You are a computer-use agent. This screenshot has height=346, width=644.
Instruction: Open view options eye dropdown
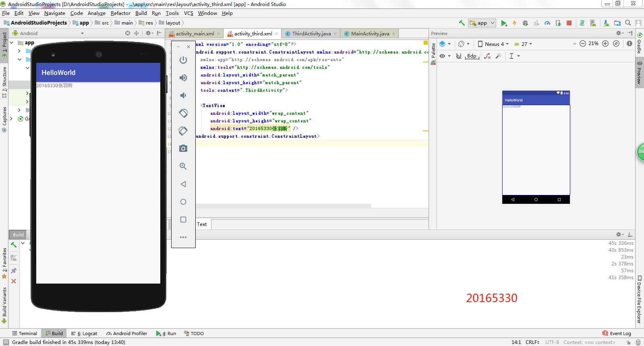445,56
